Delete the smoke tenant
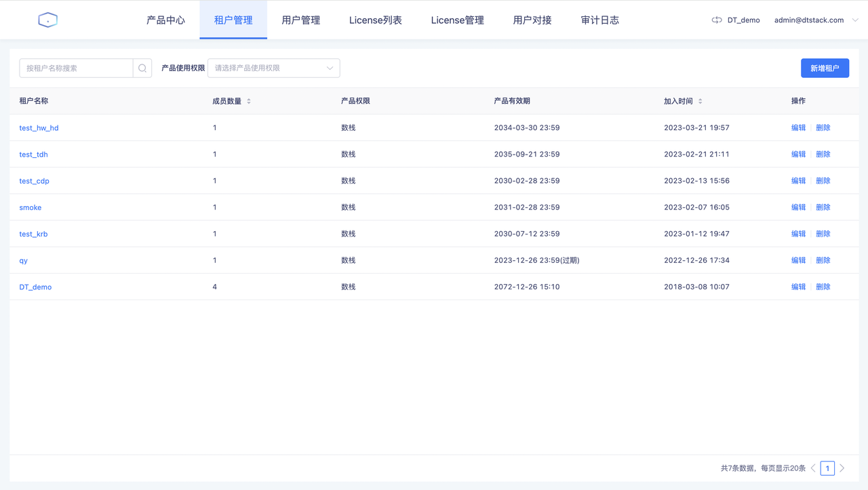Image resolution: width=868 pixels, height=490 pixels. [x=823, y=207]
